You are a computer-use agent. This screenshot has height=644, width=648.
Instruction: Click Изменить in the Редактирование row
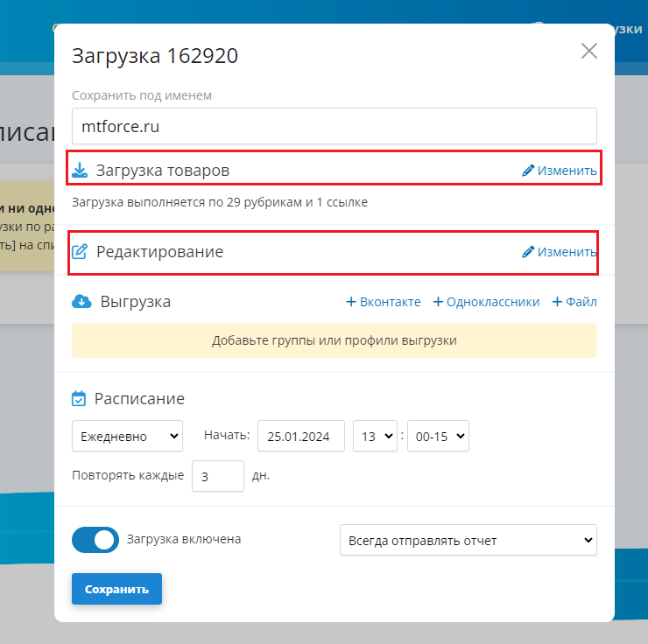pyautogui.click(x=560, y=252)
